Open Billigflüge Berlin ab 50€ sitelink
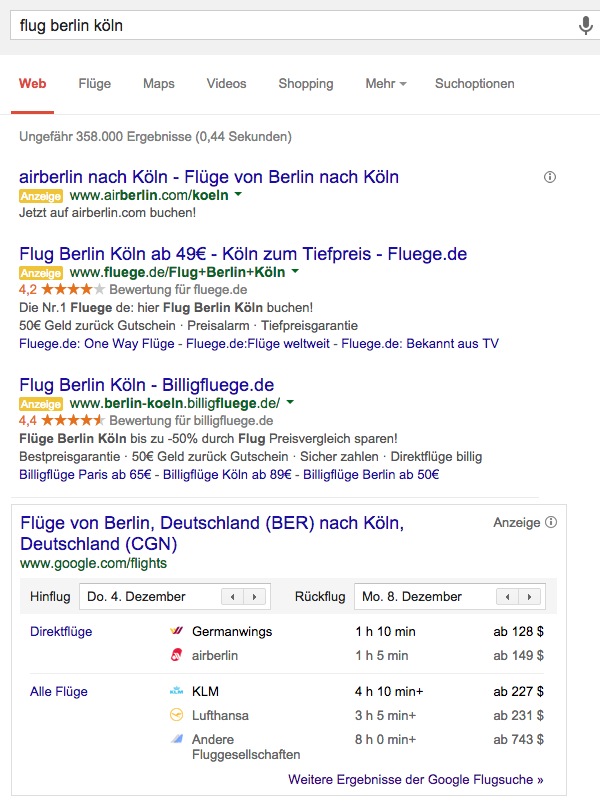 coord(371,475)
